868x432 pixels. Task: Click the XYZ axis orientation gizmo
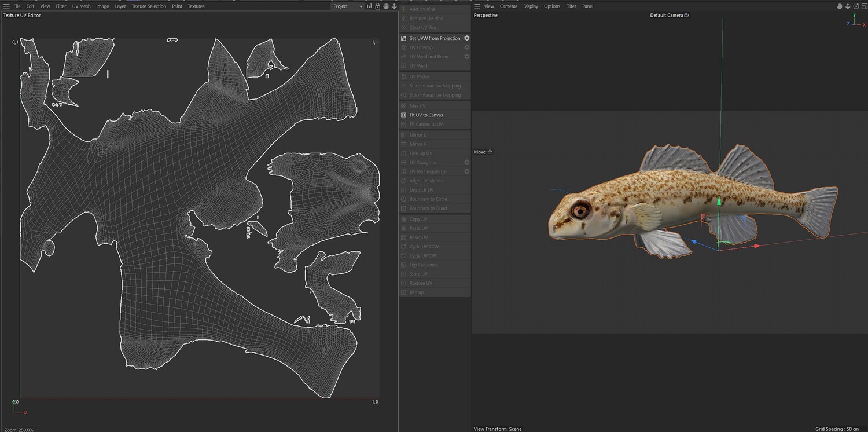(x=856, y=22)
